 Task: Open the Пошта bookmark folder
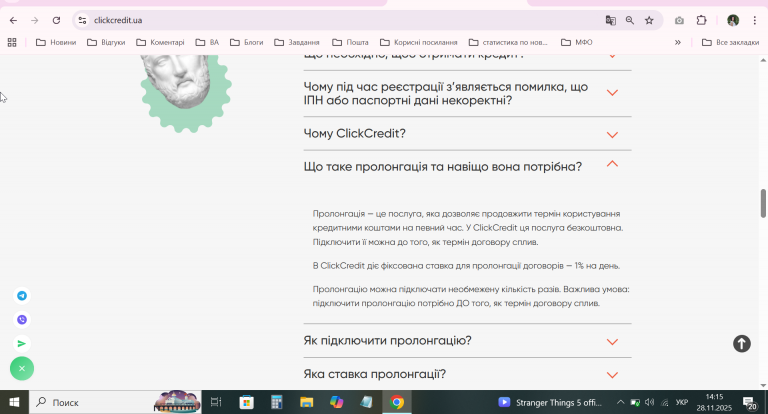click(x=350, y=43)
